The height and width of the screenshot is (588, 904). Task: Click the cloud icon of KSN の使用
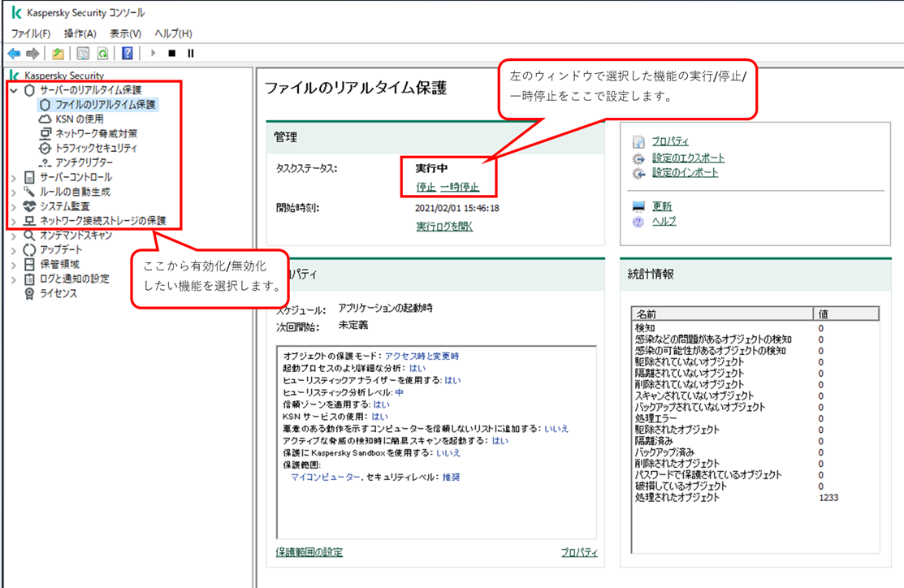pos(45,119)
